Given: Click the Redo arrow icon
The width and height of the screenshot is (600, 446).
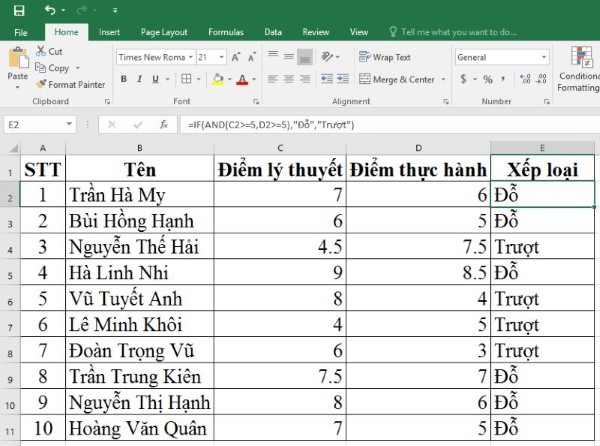Looking at the screenshot, I should 82,10.
